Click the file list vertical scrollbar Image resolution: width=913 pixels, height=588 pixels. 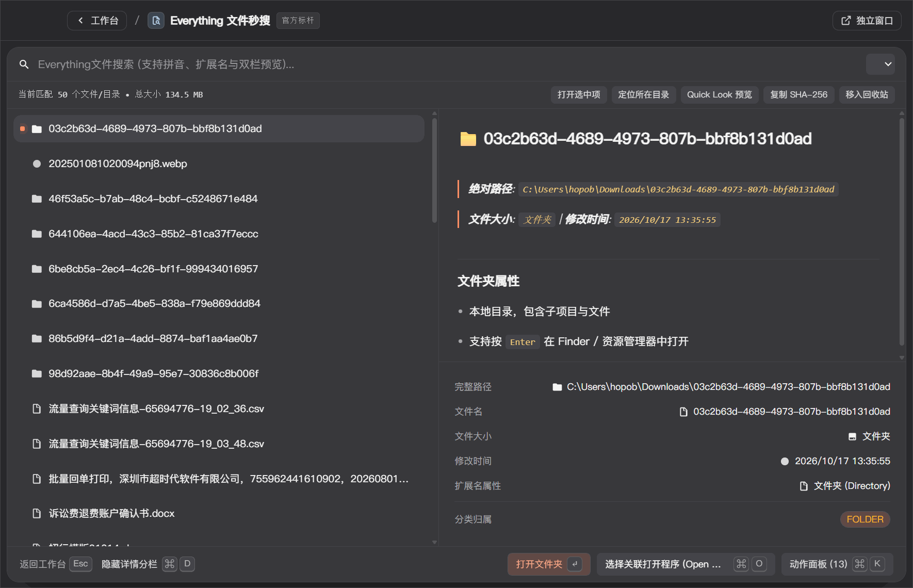(434, 170)
